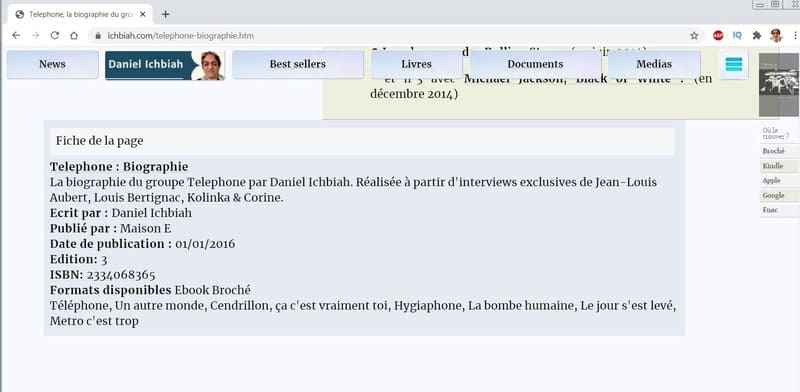800x392 pixels.
Task: Reload the page with the refresh icon
Action: pyautogui.click(x=55, y=35)
